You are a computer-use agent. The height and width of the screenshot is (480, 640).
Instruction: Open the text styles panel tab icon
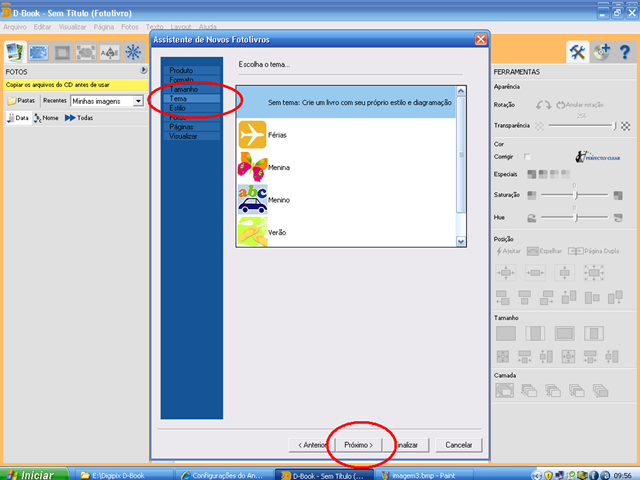pyautogui.click(x=110, y=52)
